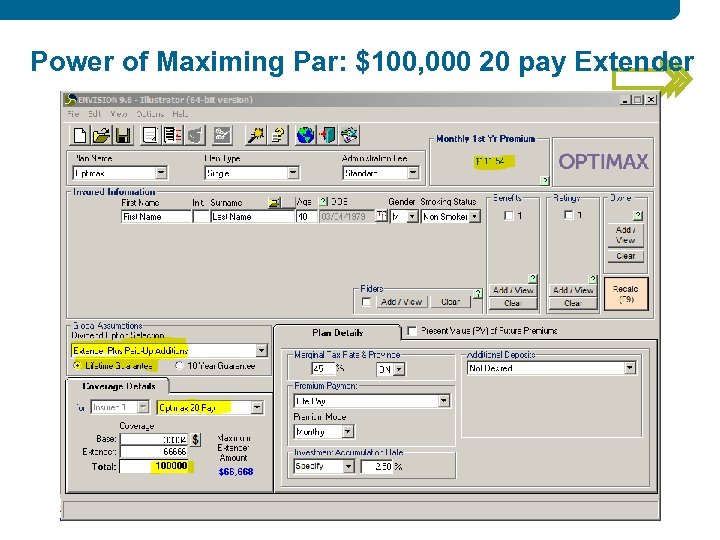This screenshot has height=540, width=720.
Task: Open the Investment Accumulation Rate Specify dropdown
Action: [349, 467]
